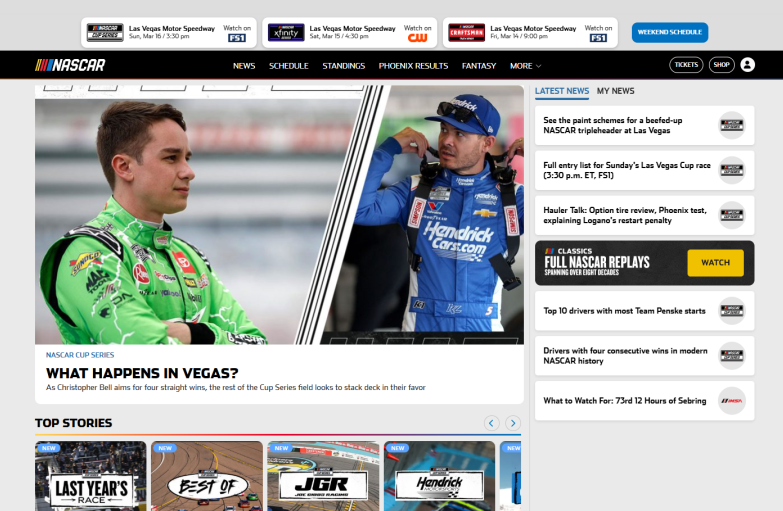Open the user account profile icon
This screenshot has height=511, width=783.
point(748,65)
